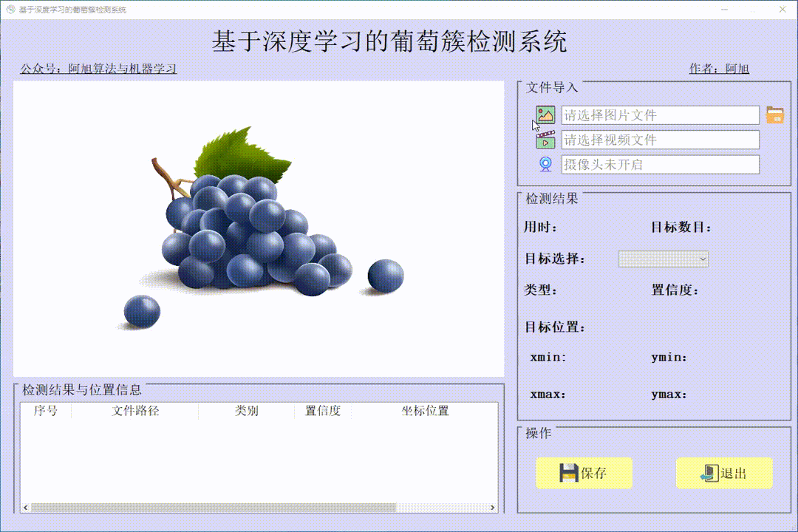Click the 目标位置 label

click(555, 327)
